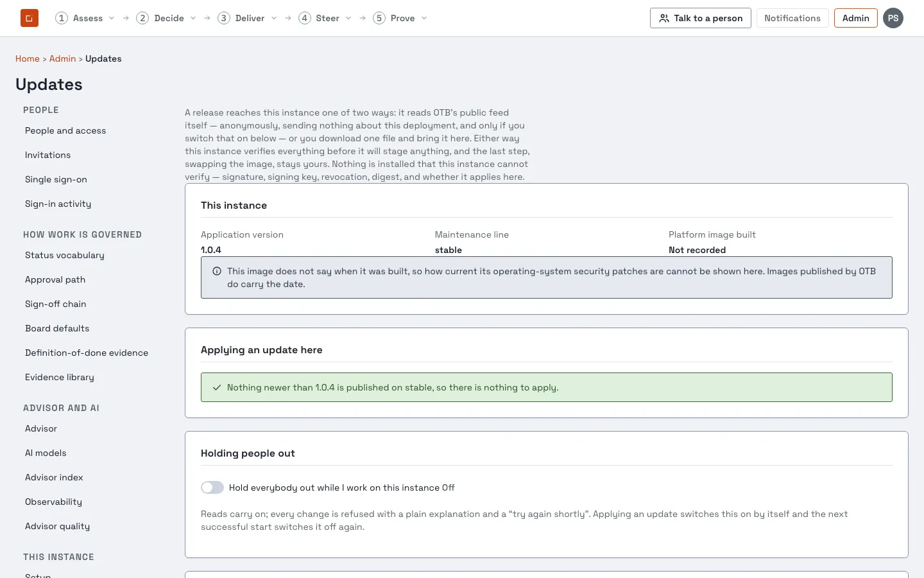The width and height of the screenshot is (924, 578).
Task: Click the orange app logo icon
Action: (30, 18)
